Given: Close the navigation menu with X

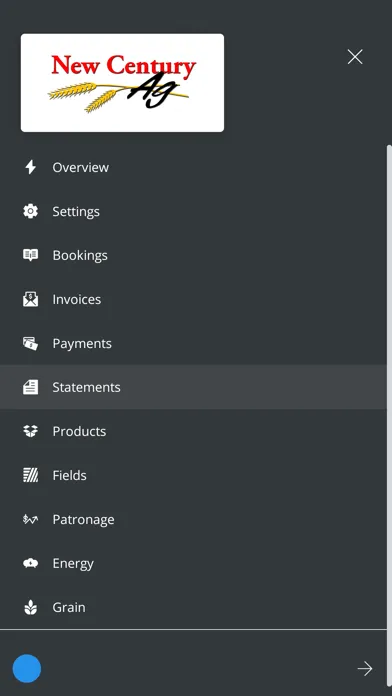Looking at the screenshot, I should tap(355, 57).
